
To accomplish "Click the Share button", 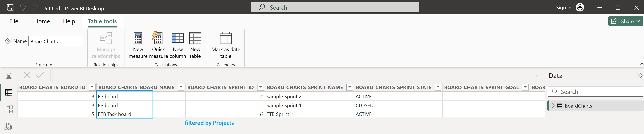I will (x=626, y=21).
